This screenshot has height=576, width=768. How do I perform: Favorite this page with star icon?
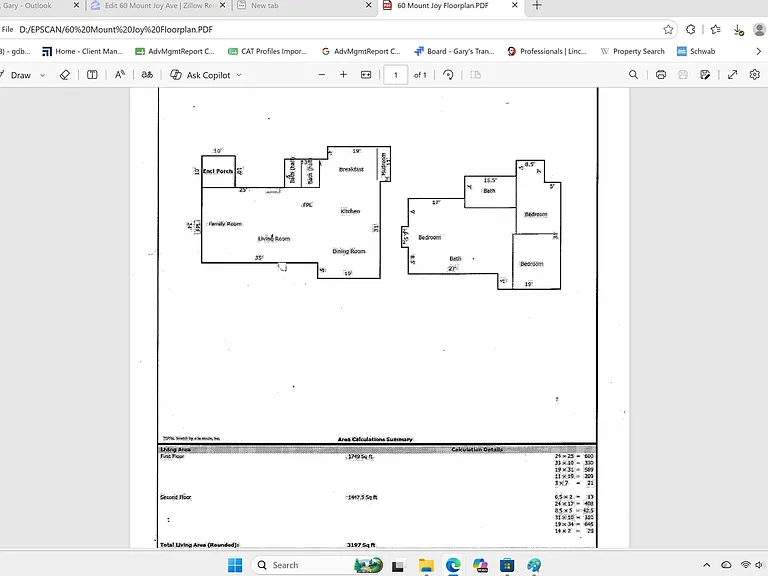[x=668, y=30]
